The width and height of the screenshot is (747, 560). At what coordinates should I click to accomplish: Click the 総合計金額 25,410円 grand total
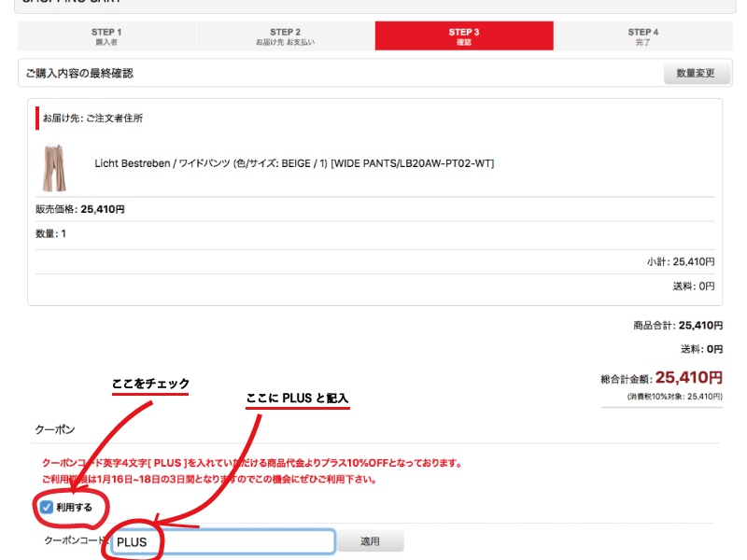(661, 378)
